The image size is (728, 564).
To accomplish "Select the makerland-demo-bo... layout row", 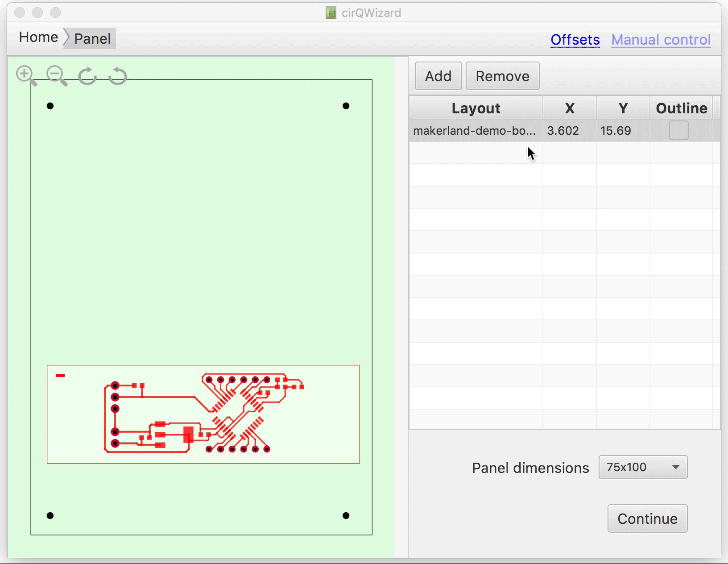I will click(x=564, y=131).
